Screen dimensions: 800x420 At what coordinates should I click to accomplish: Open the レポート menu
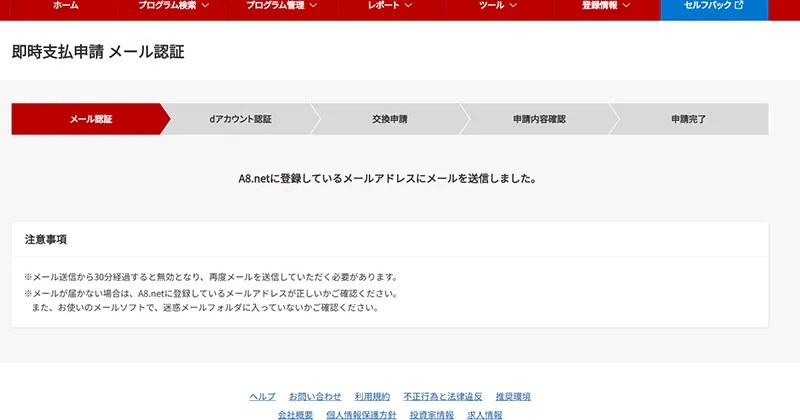tap(390, 6)
